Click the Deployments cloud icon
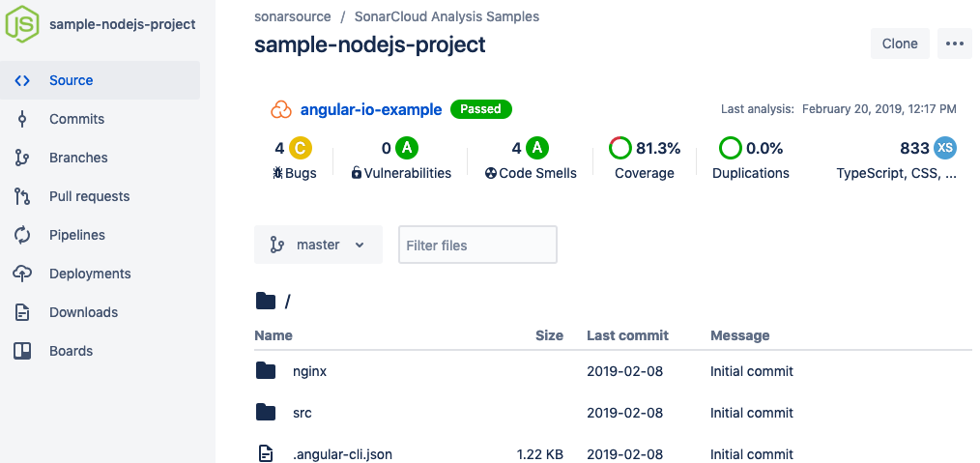 click(22, 274)
